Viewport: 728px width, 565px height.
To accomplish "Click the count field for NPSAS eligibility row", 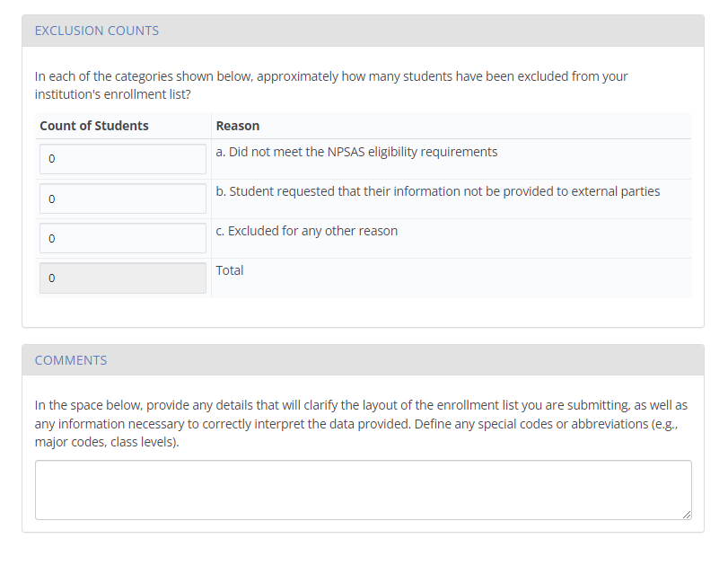I will (123, 159).
